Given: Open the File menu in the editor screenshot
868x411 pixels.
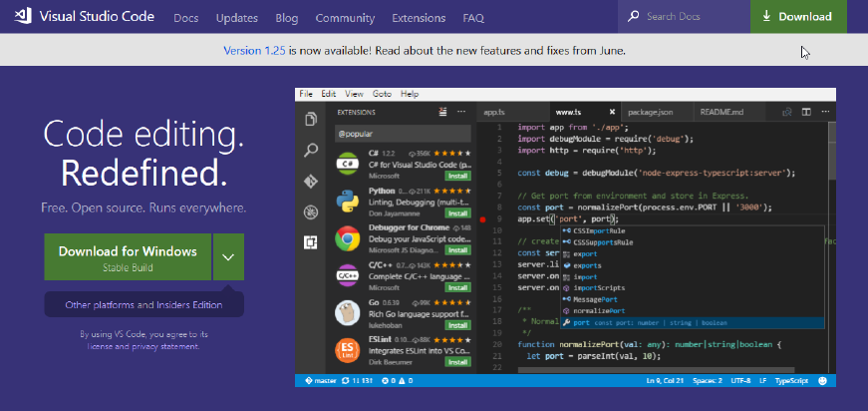Looking at the screenshot, I should (x=306, y=94).
